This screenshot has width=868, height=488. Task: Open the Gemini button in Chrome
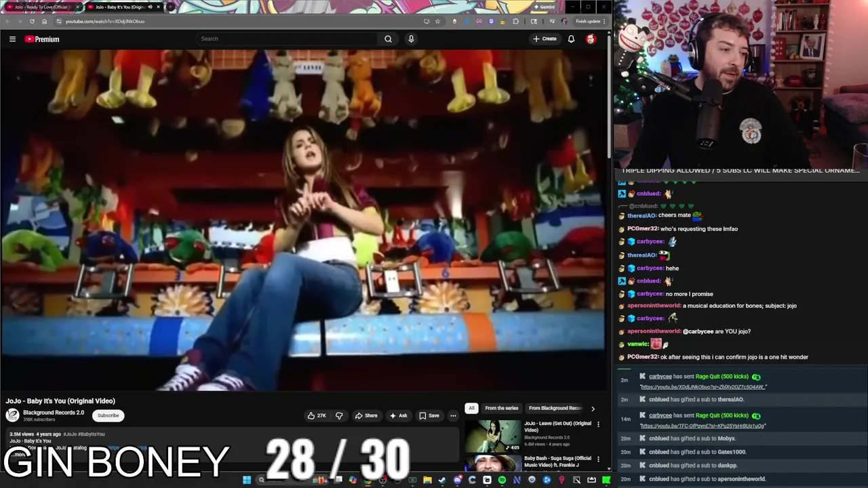[545, 7]
